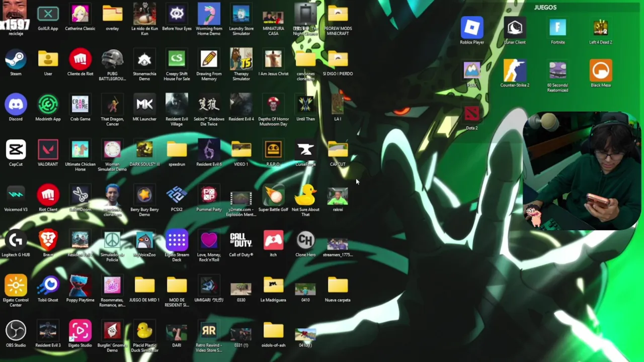Open Love, Money, Rock'n'Roll icon
The image size is (644, 362).
[x=209, y=240]
